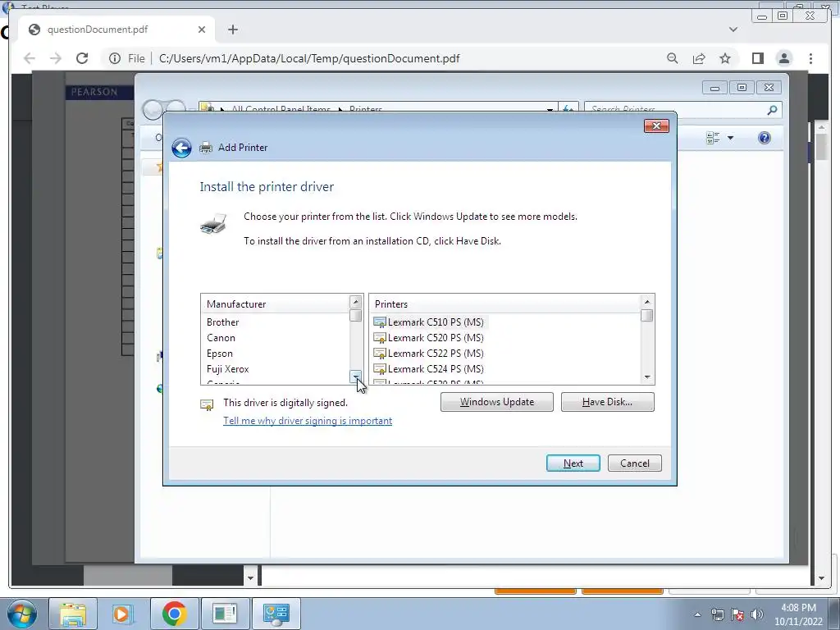Image resolution: width=840 pixels, height=630 pixels.
Task: Click Next in Add Printer wizard
Action: pos(573,463)
